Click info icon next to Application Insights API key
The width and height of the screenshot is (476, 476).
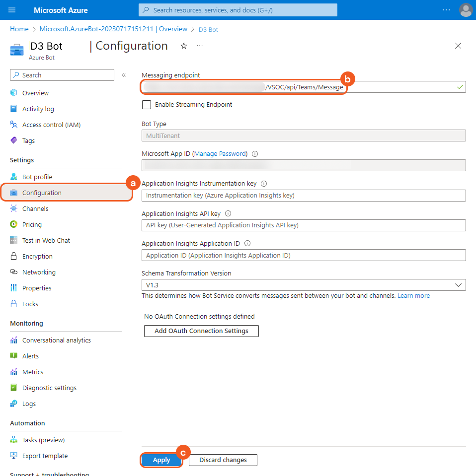tap(228, 214)
